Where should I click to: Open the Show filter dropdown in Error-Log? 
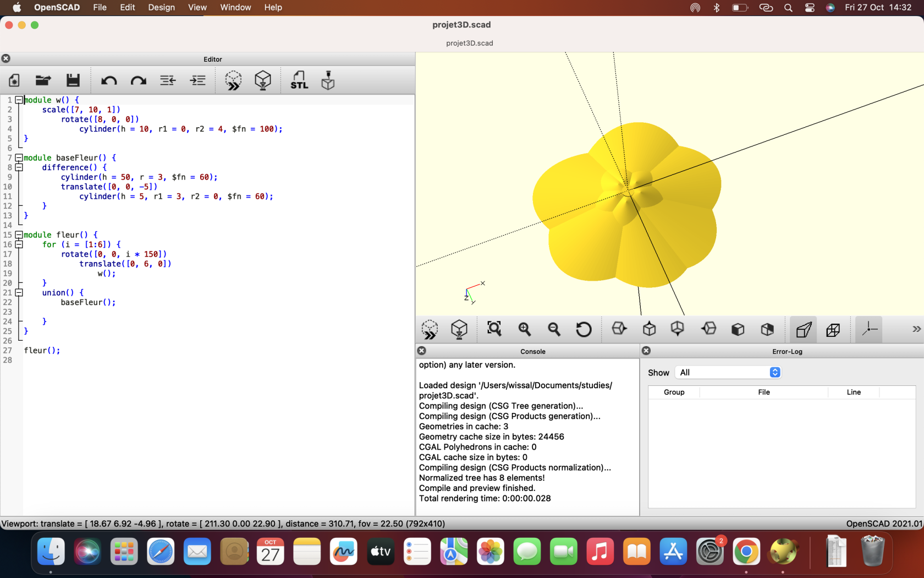coord(728,373)
